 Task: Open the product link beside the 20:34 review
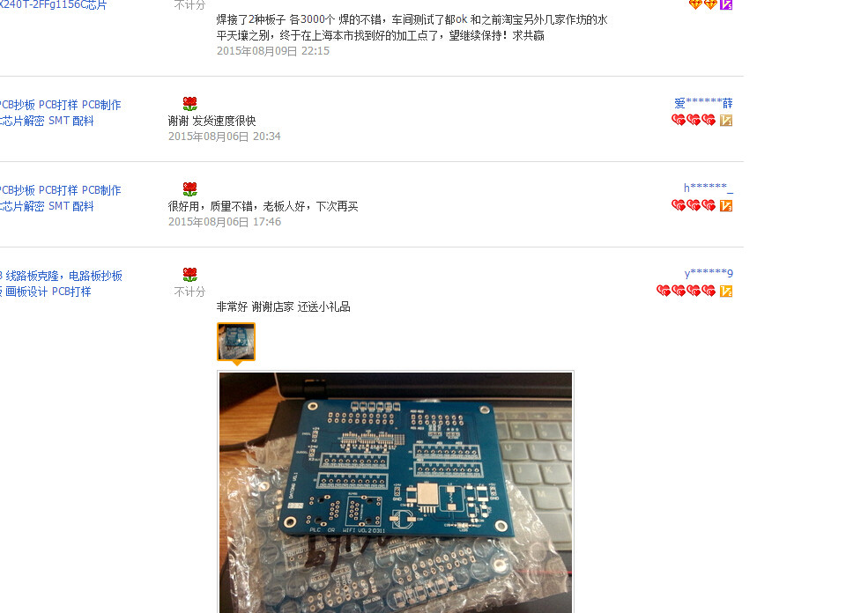coord(60,113)
